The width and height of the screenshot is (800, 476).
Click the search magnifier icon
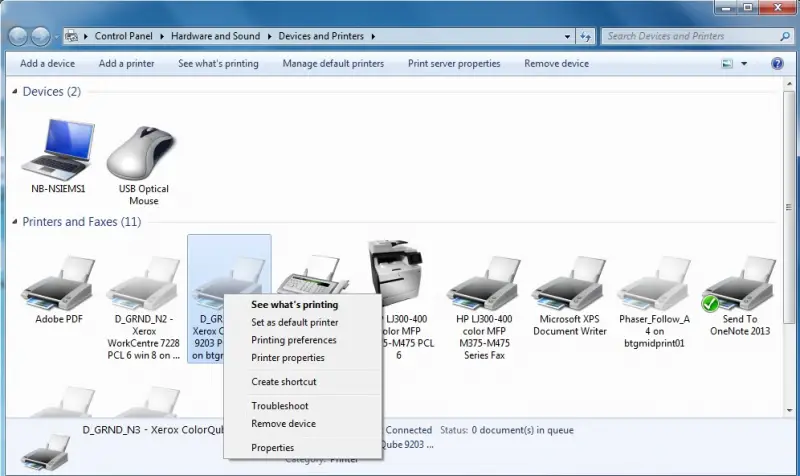coord(785,36)
